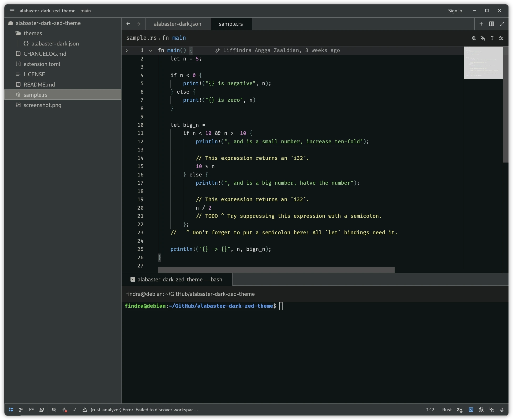Viewport: 513px width, 420px height.
Task: Click the horizontal scrollbar in the editor
Action: [x=276, y=270]
